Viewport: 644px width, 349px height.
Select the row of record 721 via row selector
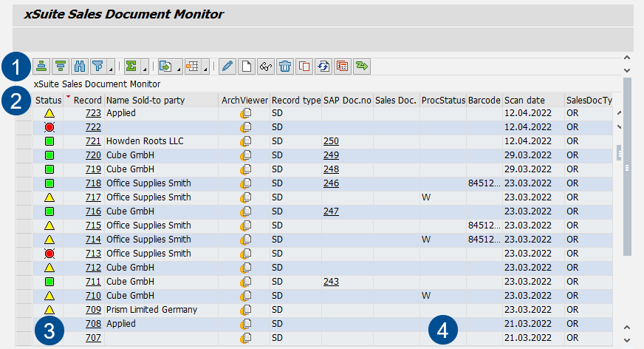click(24, 141)
